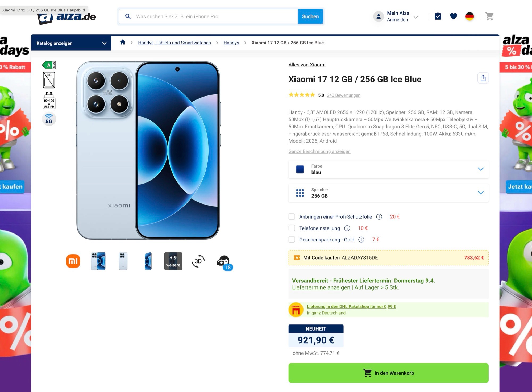
Task: Go to home via breadcrumb house icon
Action: point(123,43)
